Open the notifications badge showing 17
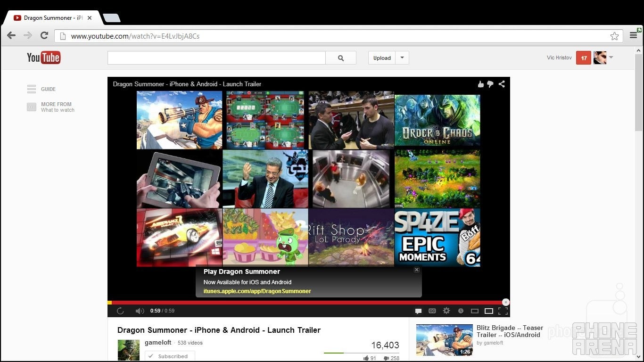Image resolution: width=644 pixels, height=362 pixels. click(584, 58)
